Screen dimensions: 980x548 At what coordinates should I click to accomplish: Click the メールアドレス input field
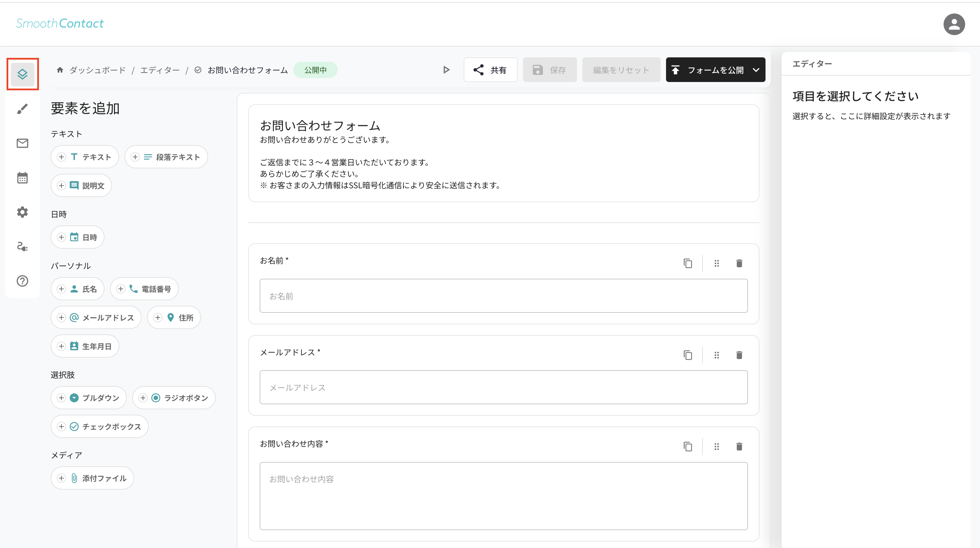pyautogui.click(x=503, y=387)
